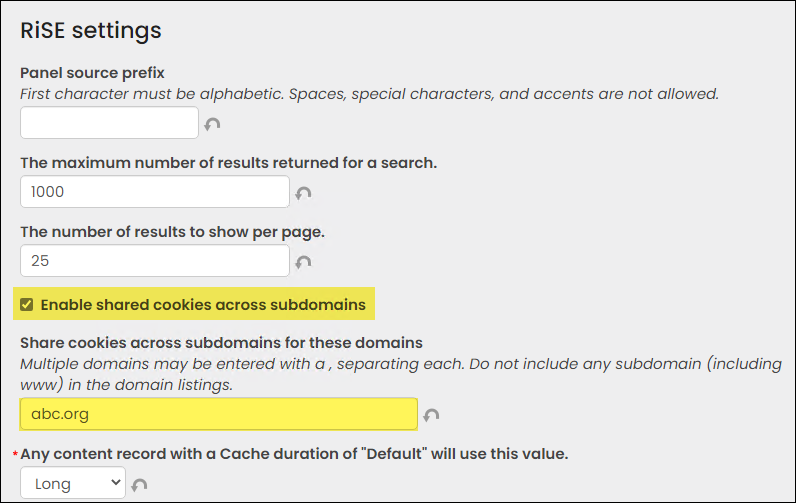Reset the shared cookie domains field
This screenshot has height=503, width=796.
pos(431,415)
